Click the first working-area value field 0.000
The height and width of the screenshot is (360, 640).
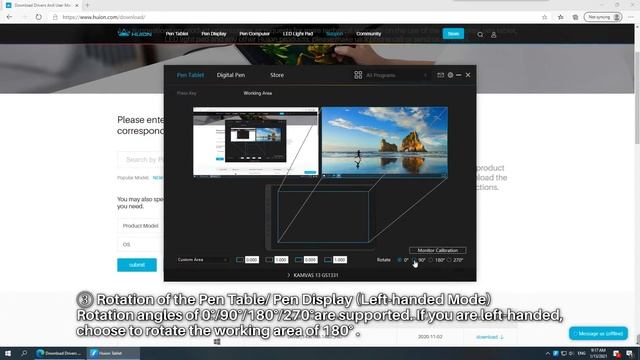click(x=251, y=260)
